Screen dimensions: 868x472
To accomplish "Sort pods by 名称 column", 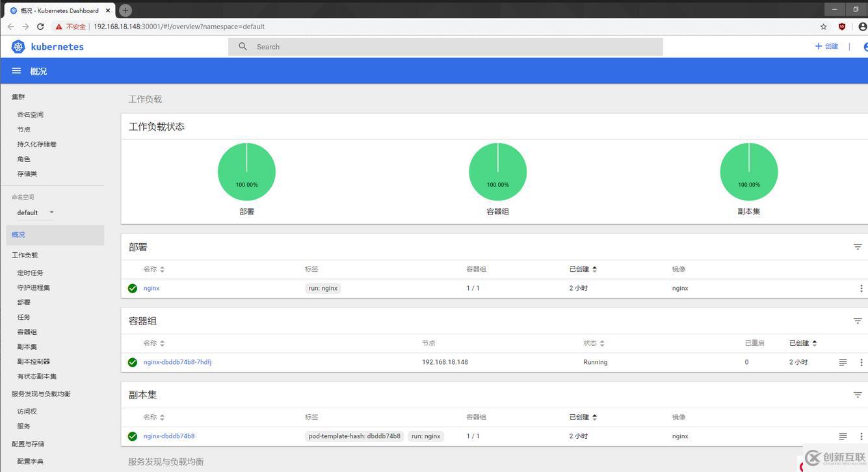I will (x=154, y=343).
